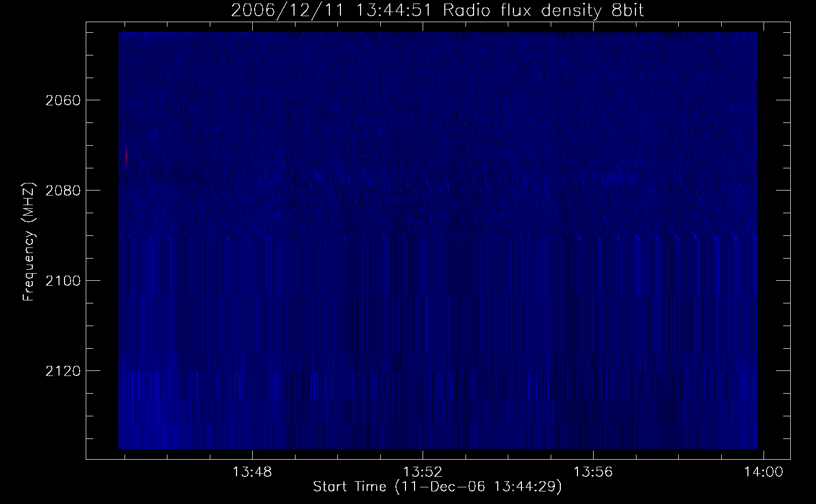This screenshot has height=504, width=816.
Task: Select the 2120 frequency tick label
Action: pos(63,371)
